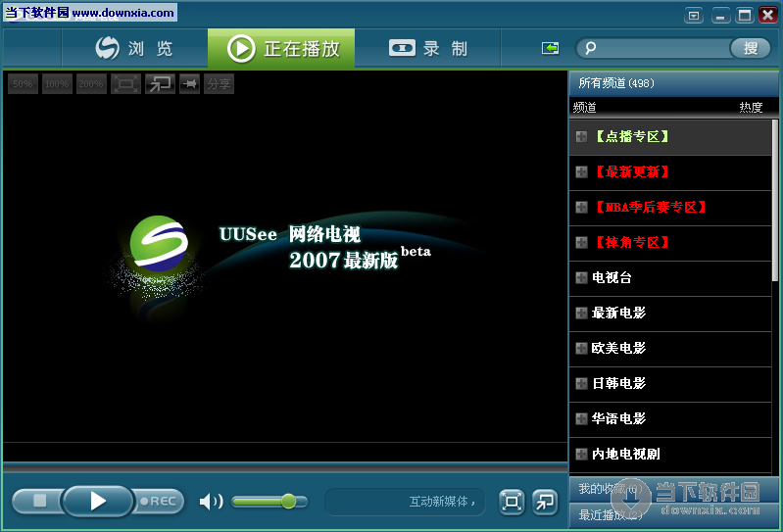Enter fullscreen using the bottom control bar icon
The image size is (783, 532).
pyautogui.click(x=512, y=502)
